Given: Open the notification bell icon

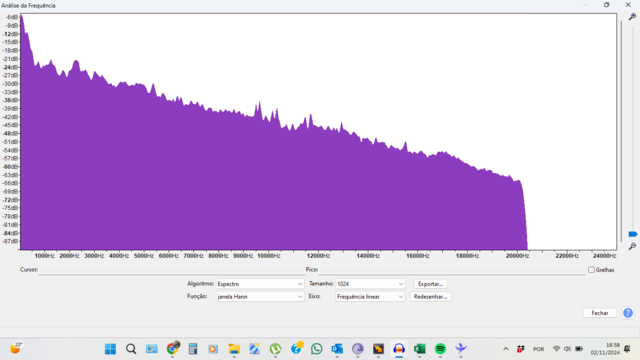Looking at the screenshot, I should (x=627, y=349).
